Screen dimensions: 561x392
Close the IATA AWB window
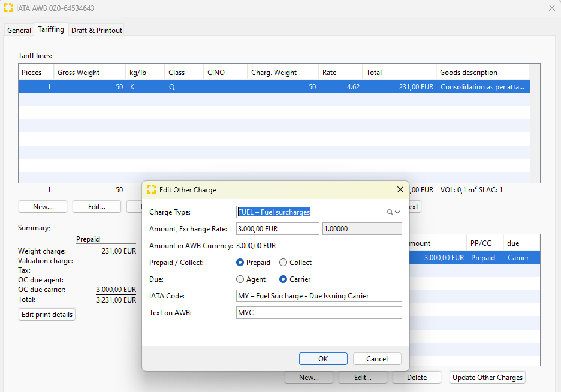tap(551, 8)
